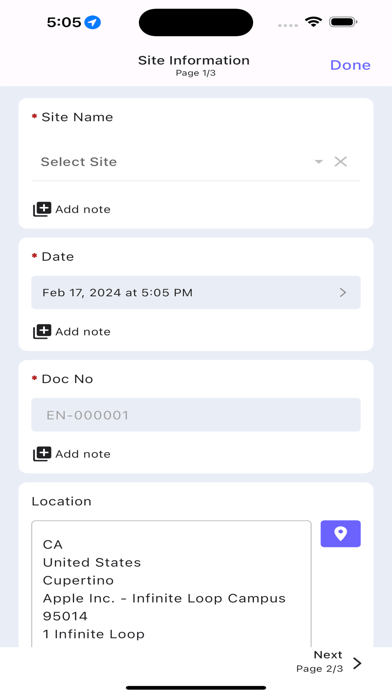This screenshot has width=392, height=696.
Task: Open the Select Site dropdown arrow
Action: tap(318, 162)
